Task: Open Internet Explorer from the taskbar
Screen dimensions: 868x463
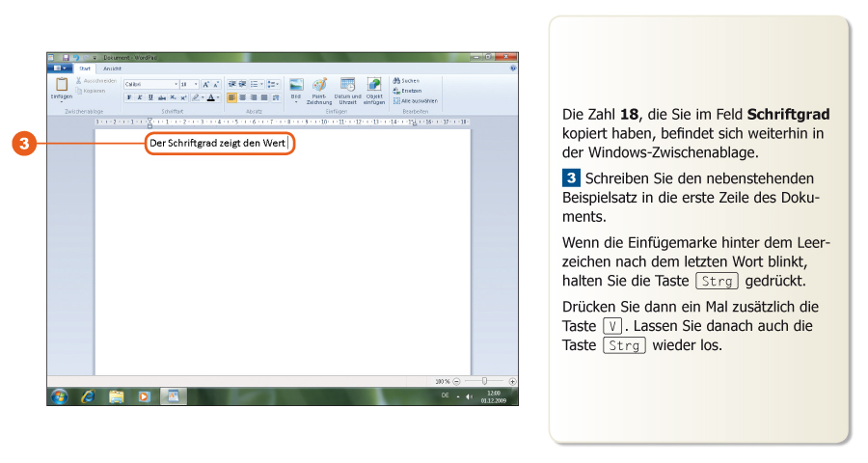Action: click(88, 396)
